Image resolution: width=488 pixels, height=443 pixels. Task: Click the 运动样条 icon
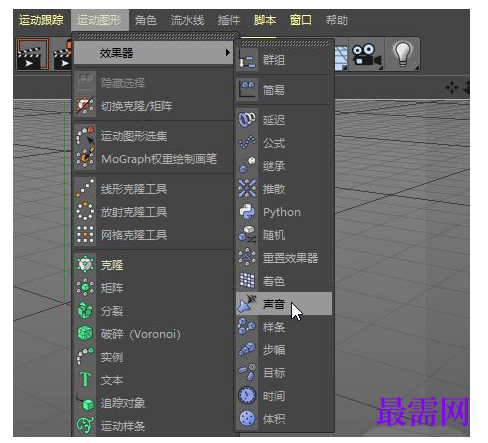click(85, 426)
